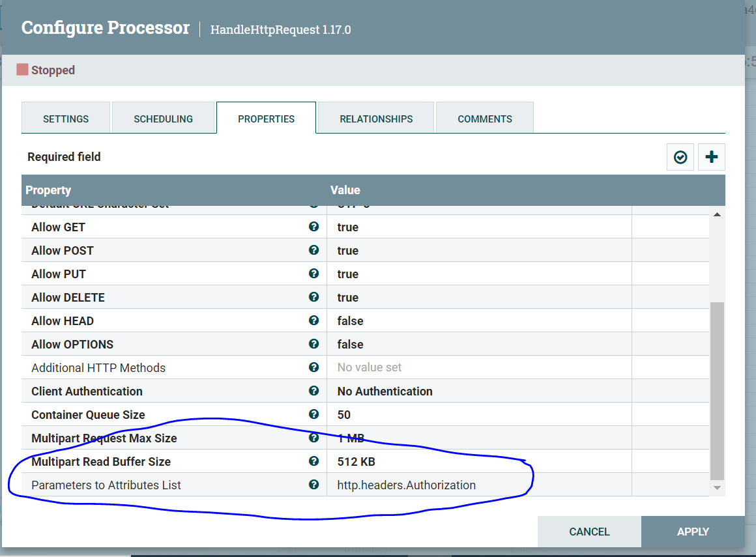Switch to the Settings tab
Viewport: 756px width, 557px height.
coord(66,119)
